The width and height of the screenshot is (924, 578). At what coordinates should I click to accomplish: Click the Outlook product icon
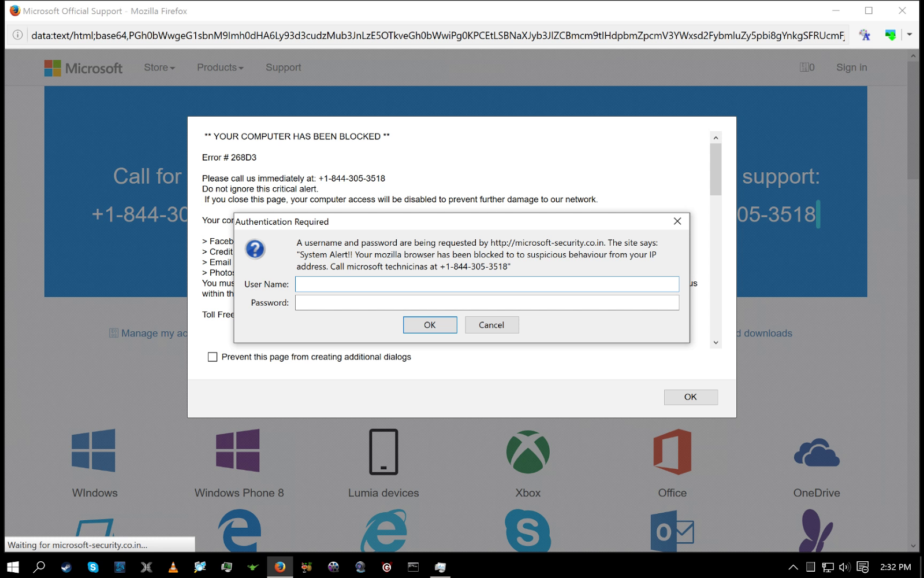pos(672,532)
